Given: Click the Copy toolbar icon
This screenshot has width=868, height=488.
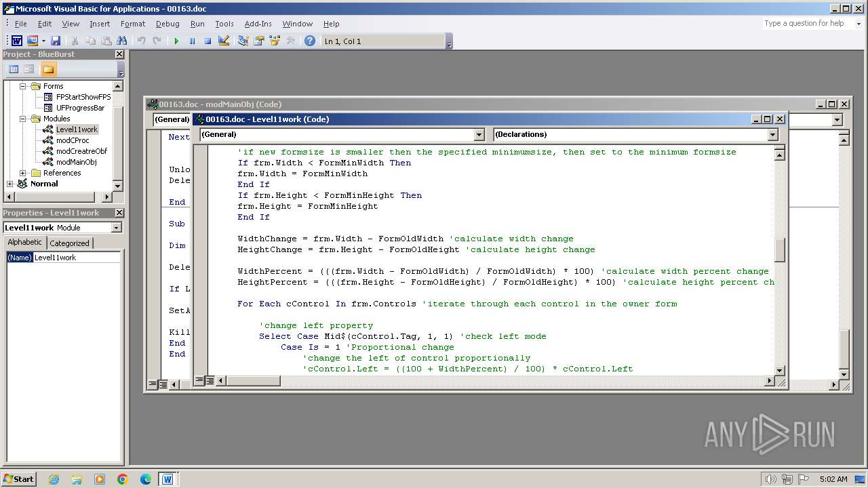Looking at the screenshot, I should pos(90,41).
